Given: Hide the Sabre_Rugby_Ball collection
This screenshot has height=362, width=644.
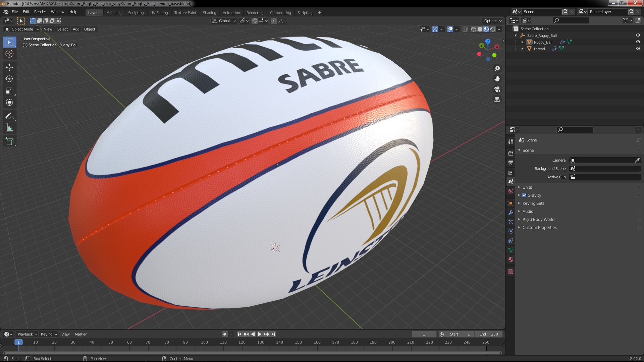Looking at the screenshot, I should [x=638, y=35].
